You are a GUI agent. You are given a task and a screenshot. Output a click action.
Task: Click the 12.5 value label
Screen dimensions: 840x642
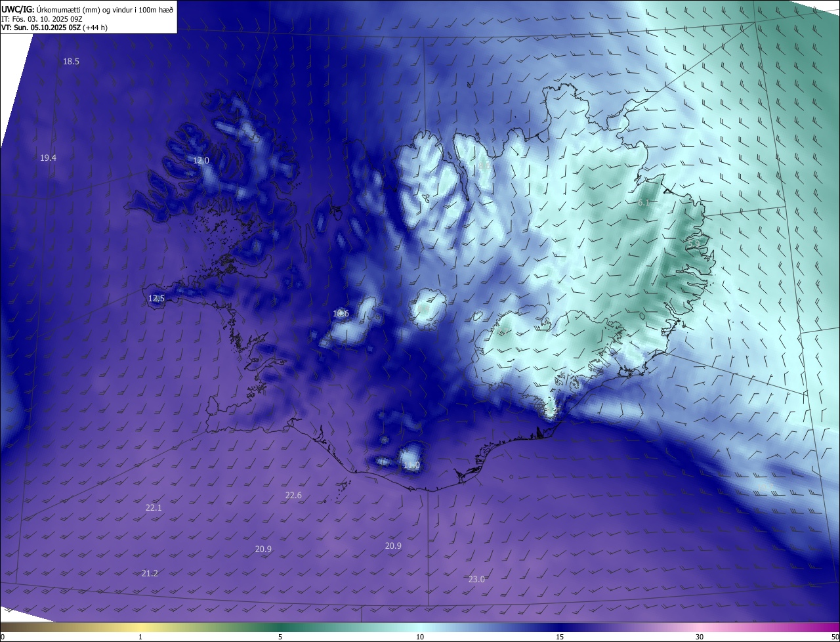(156, 299)
